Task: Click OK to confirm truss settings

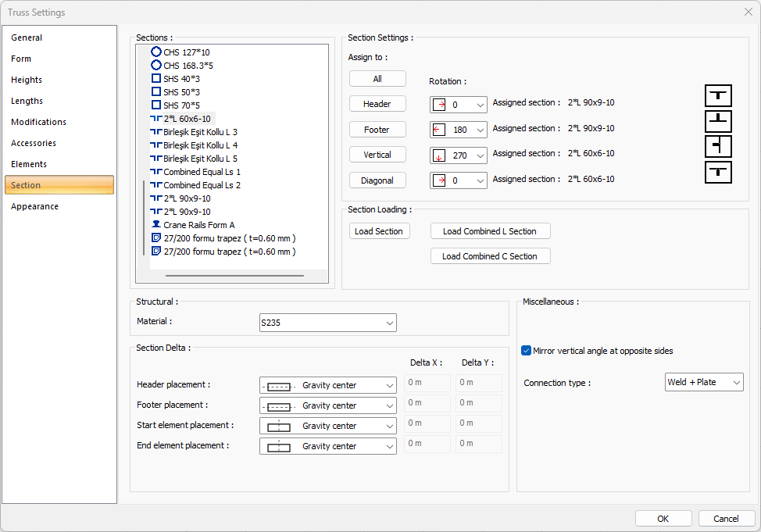Action: pyautogui.click(x=663, y=519)
